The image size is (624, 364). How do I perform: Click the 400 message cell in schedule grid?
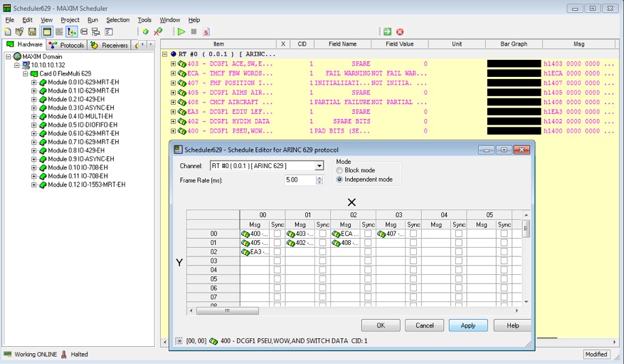255,233
